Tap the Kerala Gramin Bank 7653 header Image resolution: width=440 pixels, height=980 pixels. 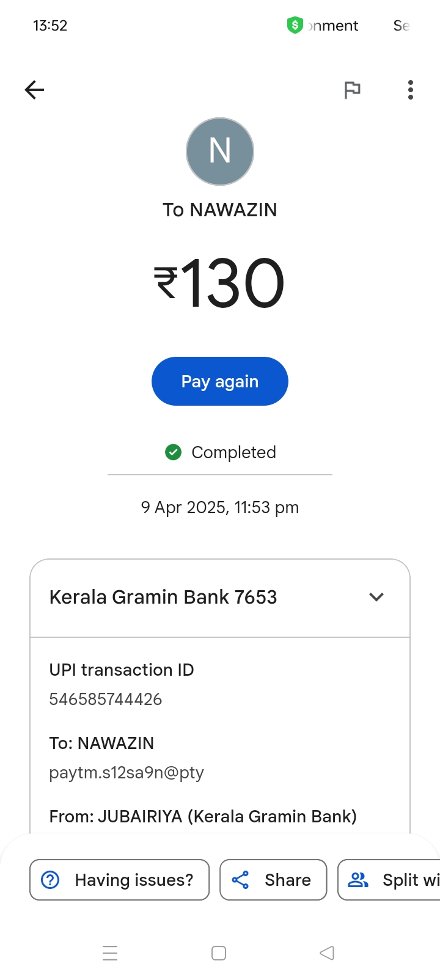click(163, 597)
